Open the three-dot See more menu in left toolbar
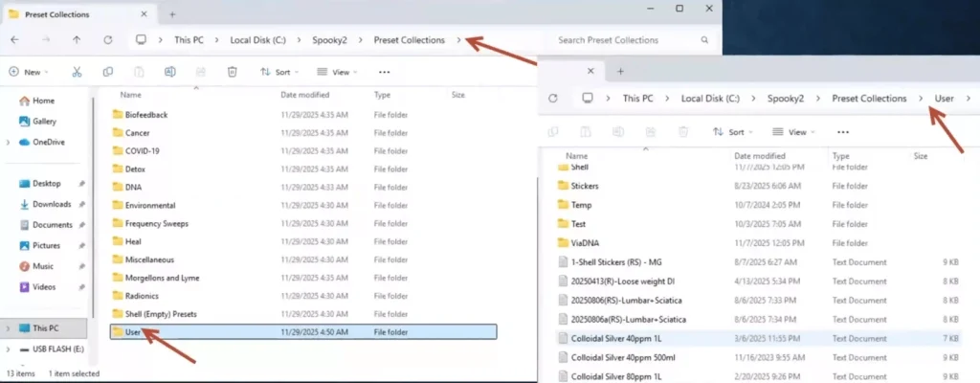The height and width of the screenshot is (383, 980). (384, 72)
